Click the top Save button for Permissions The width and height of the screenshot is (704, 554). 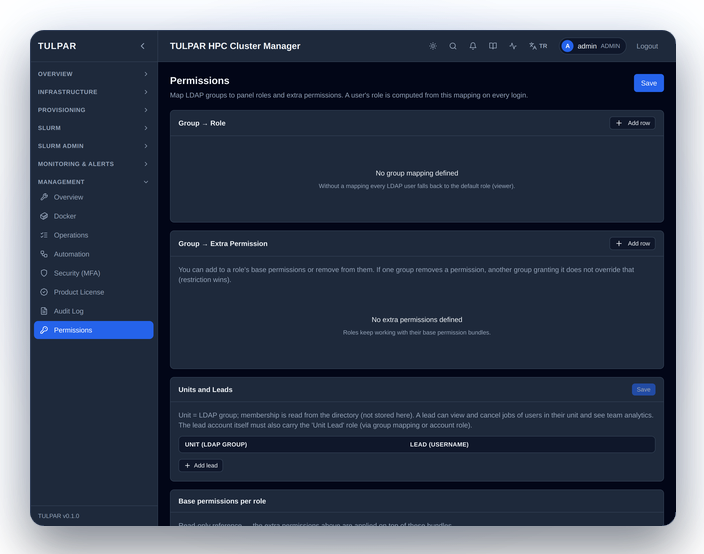pyautogui.click(x=648, y=83)
